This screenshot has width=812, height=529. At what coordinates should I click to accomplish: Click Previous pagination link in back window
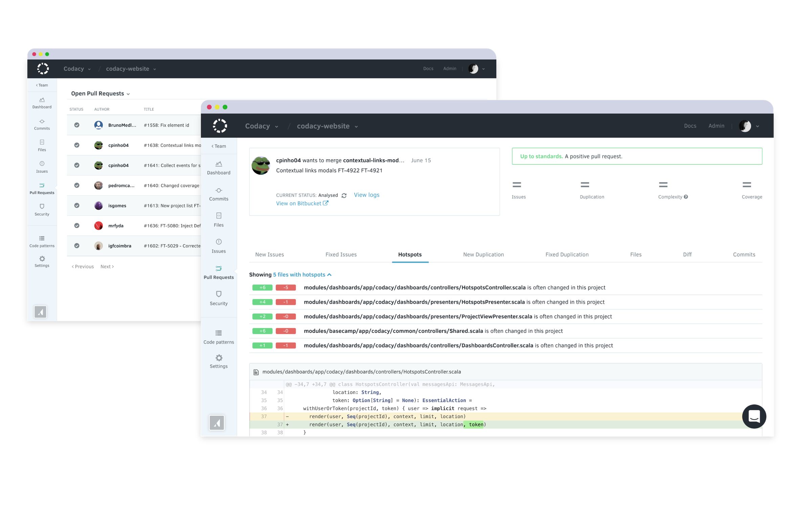coord(83,267)
